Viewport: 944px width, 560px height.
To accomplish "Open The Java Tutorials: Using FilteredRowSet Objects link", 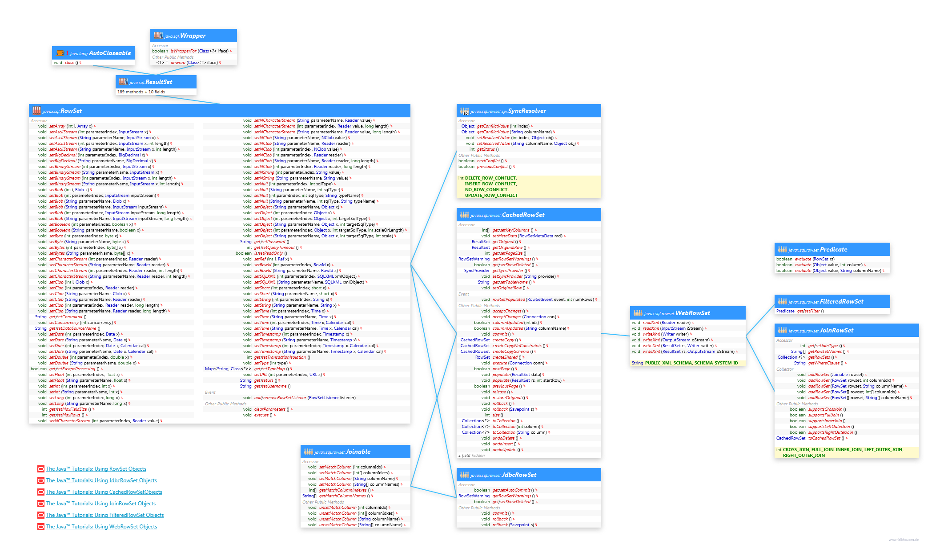I will tap(105, 515).
